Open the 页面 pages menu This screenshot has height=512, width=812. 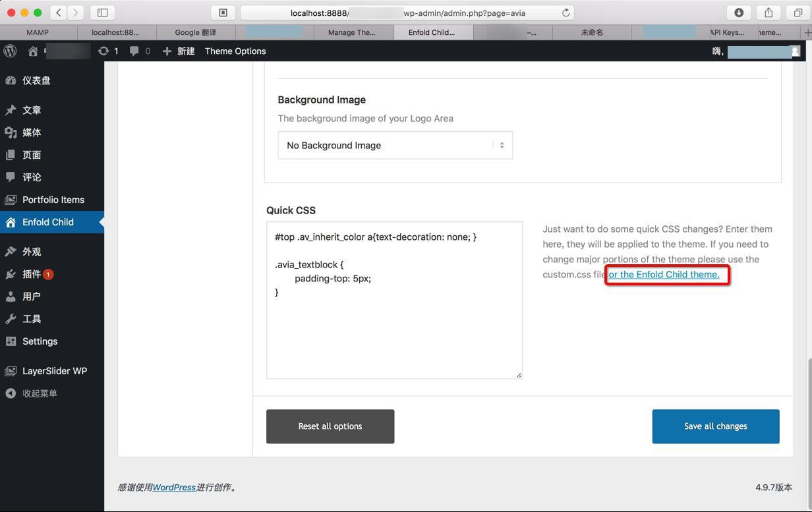52,155
